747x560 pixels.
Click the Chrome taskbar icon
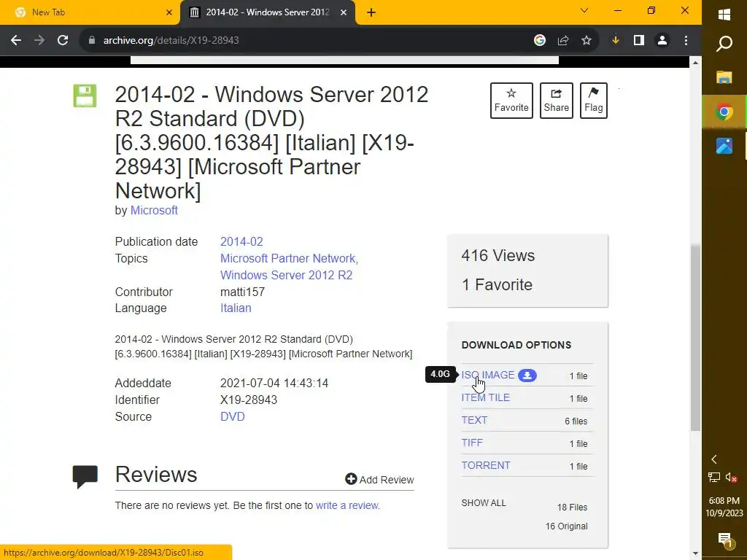pyautogui.click(x=724, y=112)
